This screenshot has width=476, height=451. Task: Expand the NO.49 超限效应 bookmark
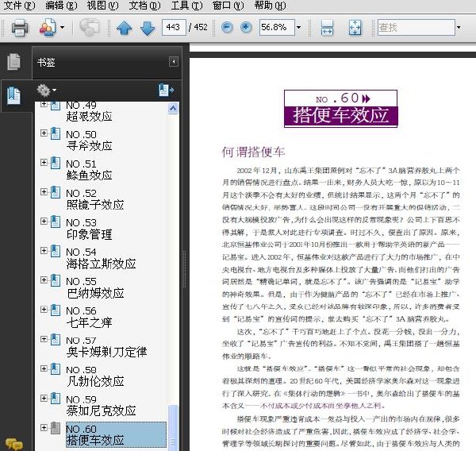pyautogui.click(x=44, y=104)
